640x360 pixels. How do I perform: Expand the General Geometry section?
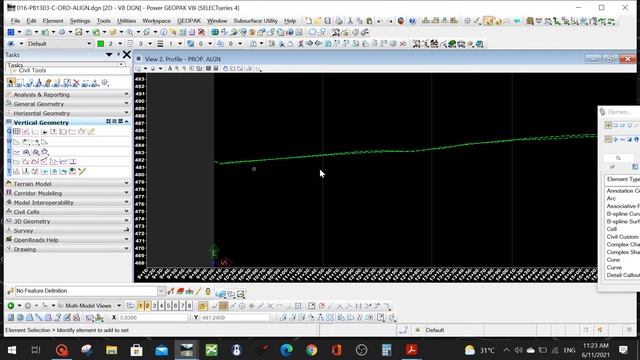coord(67,104)
